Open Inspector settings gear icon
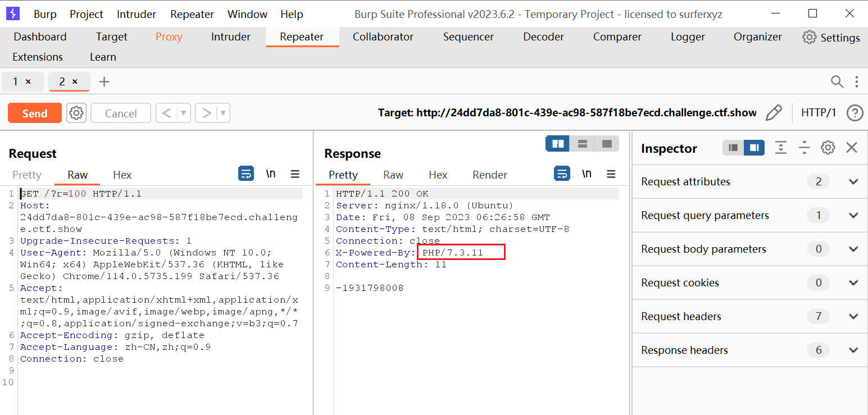Screen dimensions: 868x415 [828, 148]
